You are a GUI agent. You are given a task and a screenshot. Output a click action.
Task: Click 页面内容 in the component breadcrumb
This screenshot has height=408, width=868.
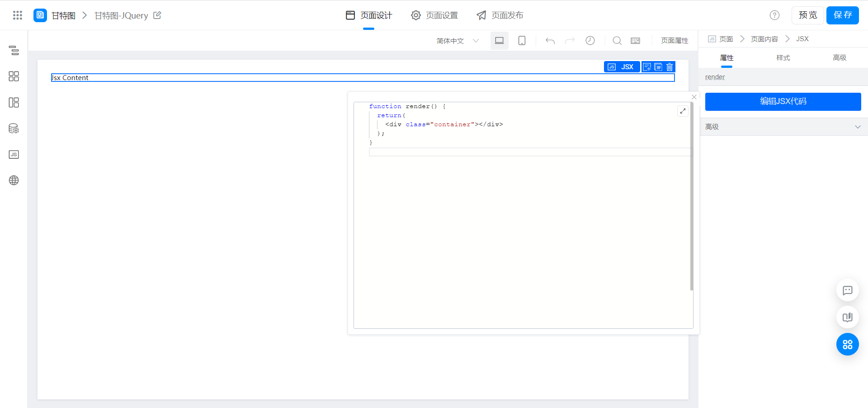pyautogui.click(x=764, y=39)
